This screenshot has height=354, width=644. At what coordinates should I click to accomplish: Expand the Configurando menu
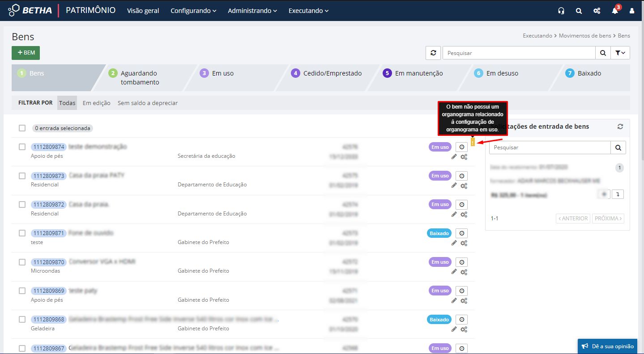193,11
